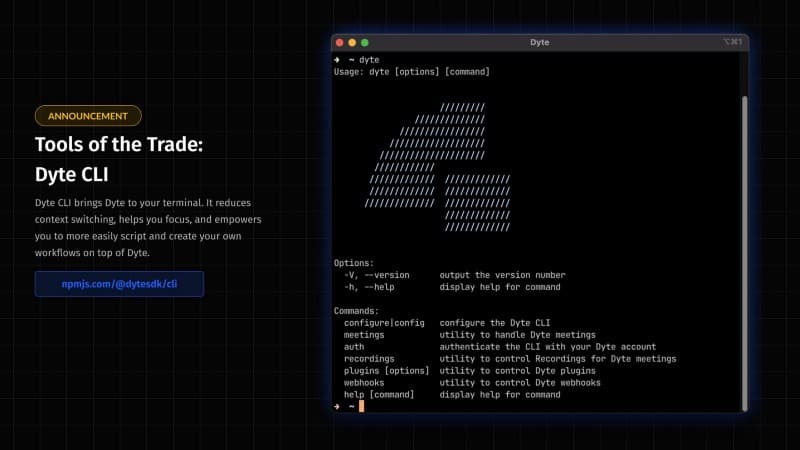Click the webhooks command entry
The height and width of the screenshot is (450, 800).
[364, 383]
